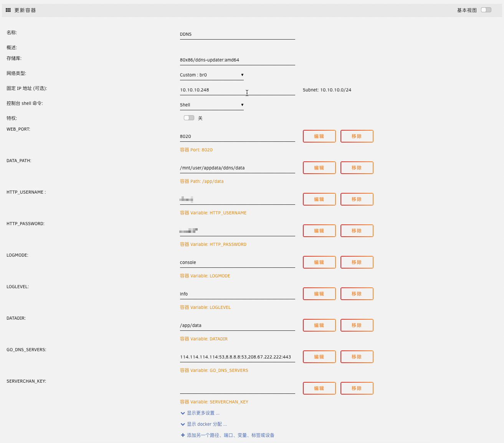Click 移除 button for DATADIR

(357, 325)
